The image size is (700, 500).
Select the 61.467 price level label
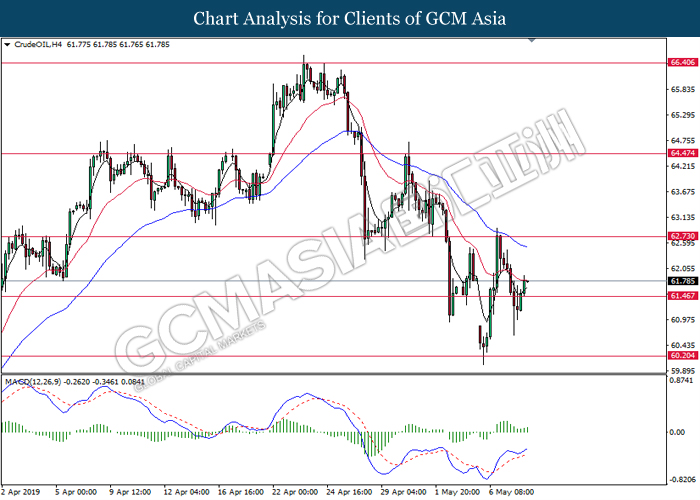pos(683,296)
